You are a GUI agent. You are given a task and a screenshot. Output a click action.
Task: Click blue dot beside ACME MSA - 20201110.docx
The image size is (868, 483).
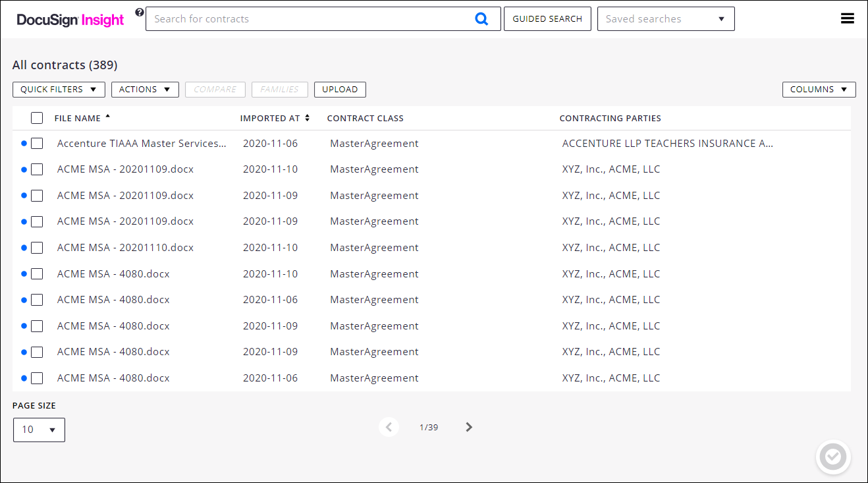coord(24,248)
